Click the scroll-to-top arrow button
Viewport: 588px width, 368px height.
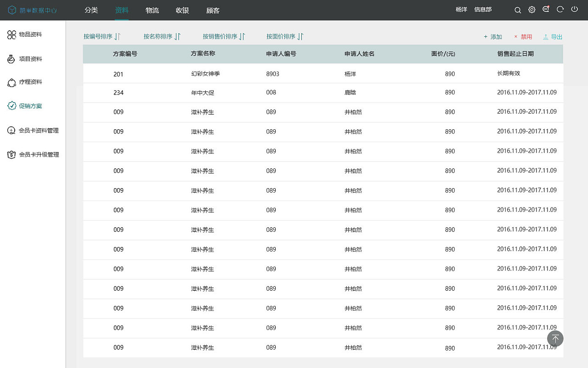point(555,339)
